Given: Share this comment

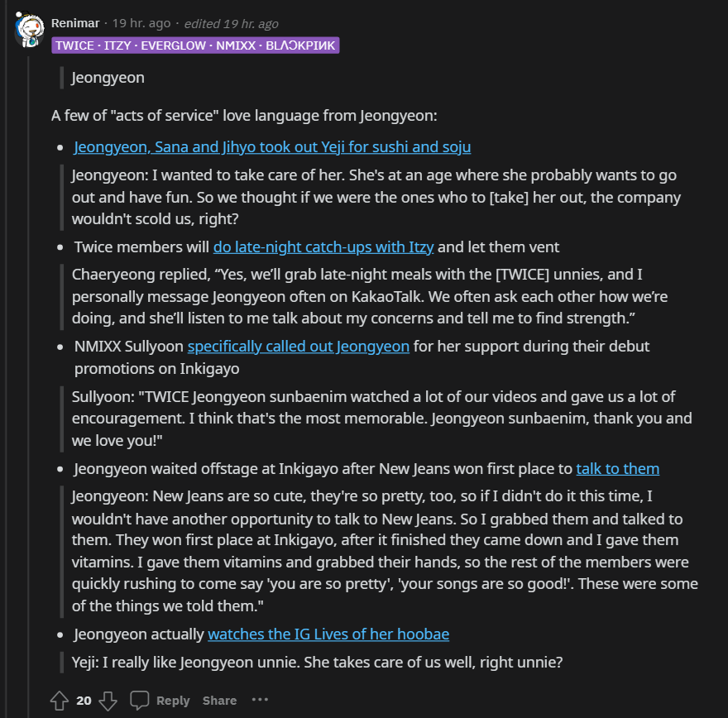Looking at the screenshot, I should 219,701.
